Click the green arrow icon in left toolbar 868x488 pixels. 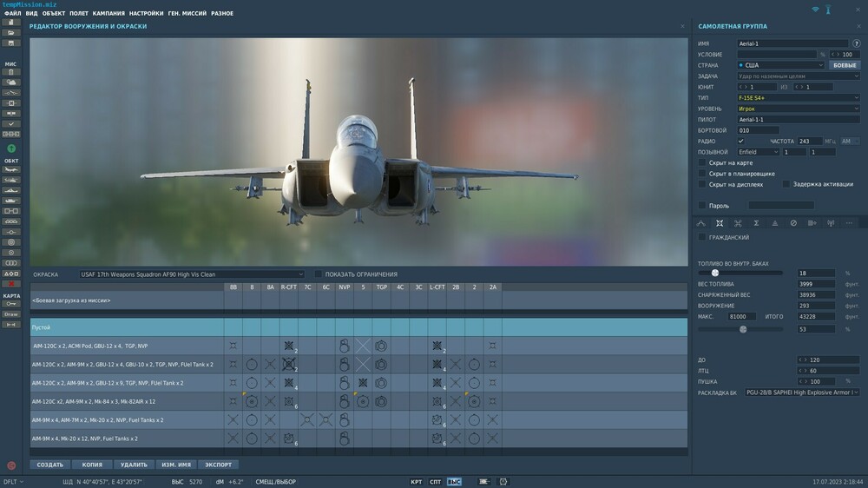11,148
